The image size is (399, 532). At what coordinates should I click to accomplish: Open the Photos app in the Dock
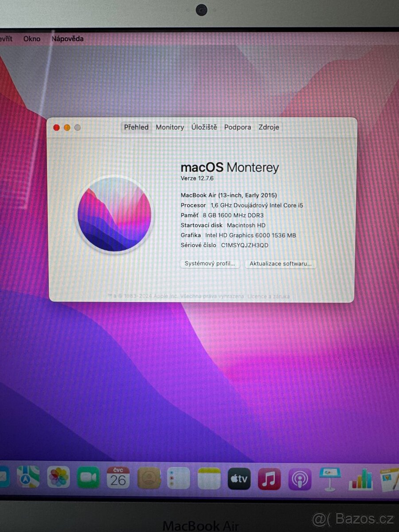pos(59,478)
